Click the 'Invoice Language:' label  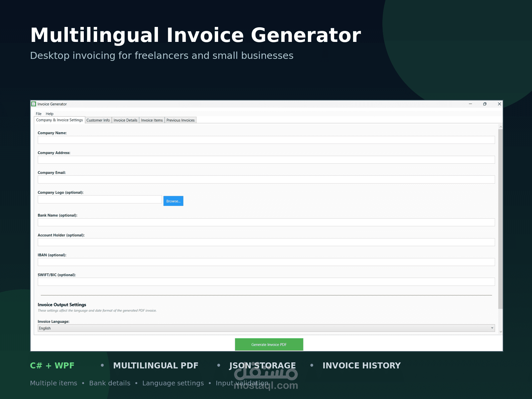click(x=54, y=322)
